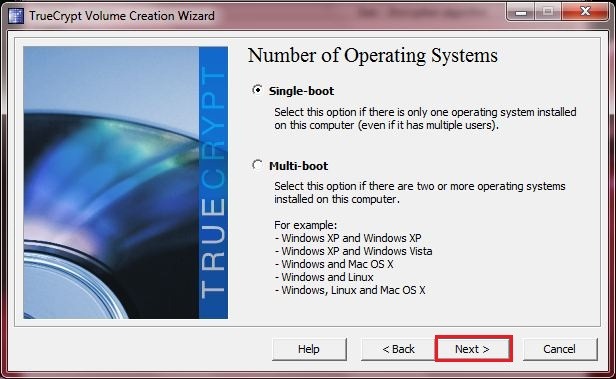Click the vertical TRUECRYPT blue banner
The height and width of the screenshot is (379, 616).
pyautogui.click(x=213, y=182)
